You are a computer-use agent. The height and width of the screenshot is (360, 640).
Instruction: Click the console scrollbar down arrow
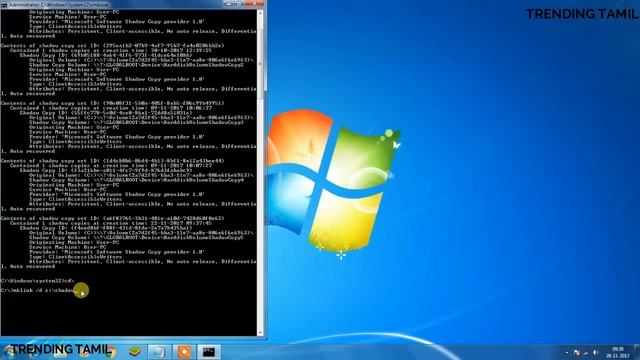[x=260, y=332]
